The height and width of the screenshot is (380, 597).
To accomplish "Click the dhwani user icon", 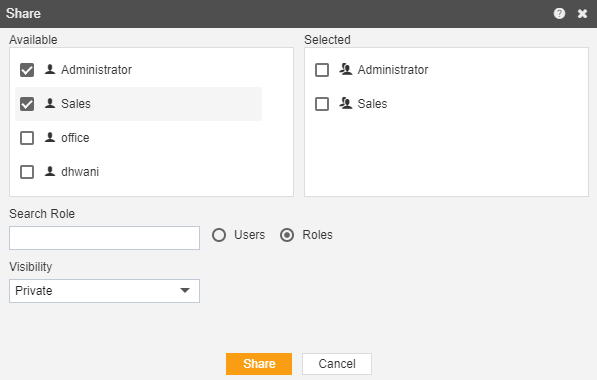I will tap(50, 171).
